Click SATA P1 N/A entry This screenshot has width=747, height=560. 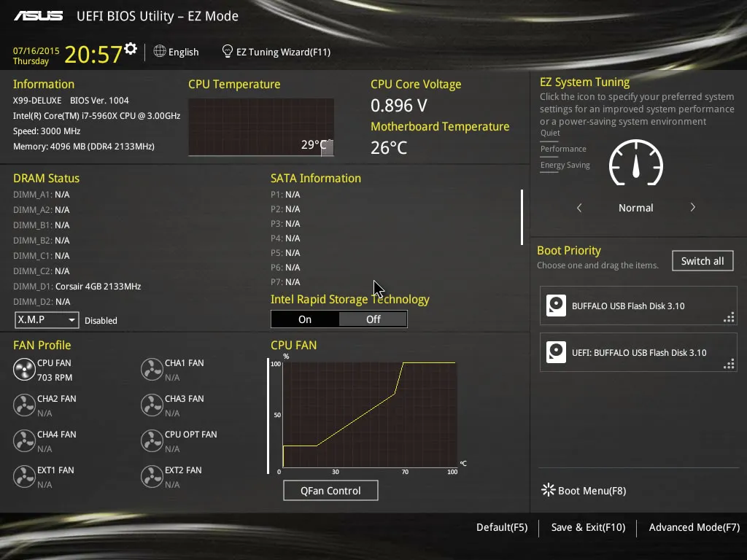[285, 195]
